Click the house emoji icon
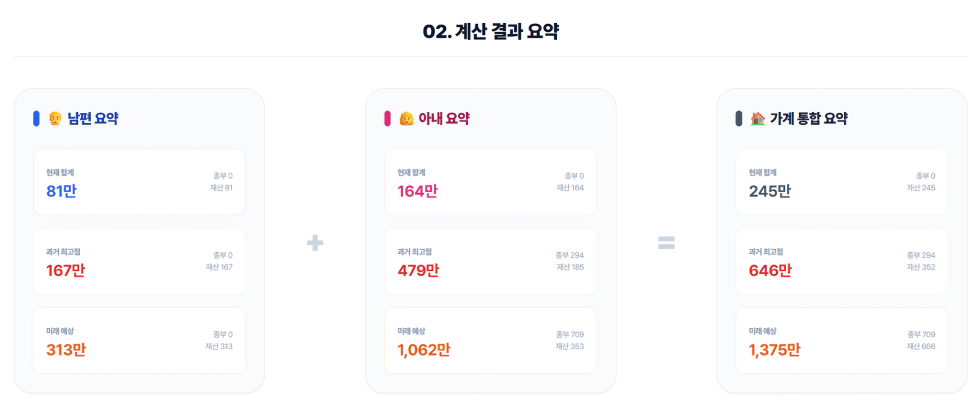This screenshot has height=408, width=980. (757, 119)
